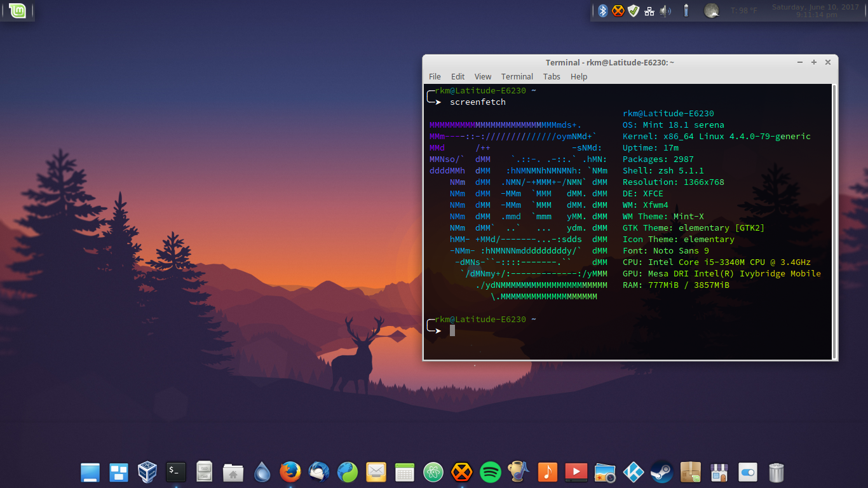The image size is (868, 488).
Task: Open VirtualBox from the dock
Action: tap(147, 472)
